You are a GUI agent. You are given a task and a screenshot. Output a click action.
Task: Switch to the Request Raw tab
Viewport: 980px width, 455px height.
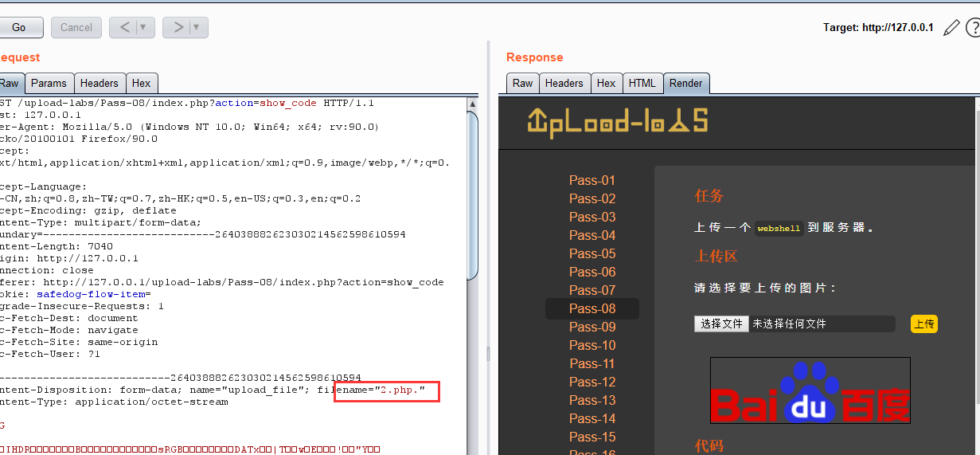click(x=11, y=83)
